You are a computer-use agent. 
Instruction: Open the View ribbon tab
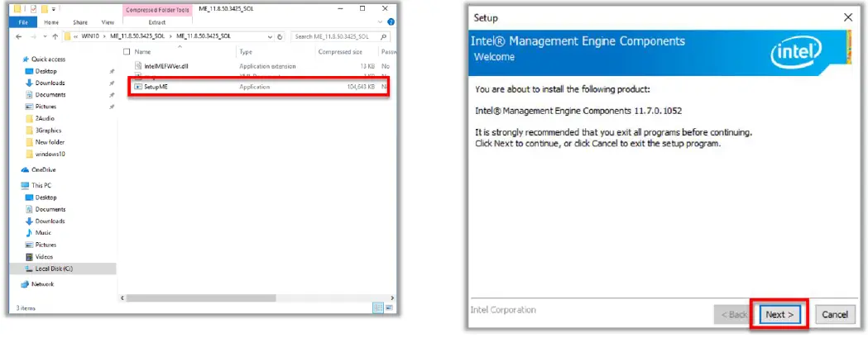tap(108, 23)
